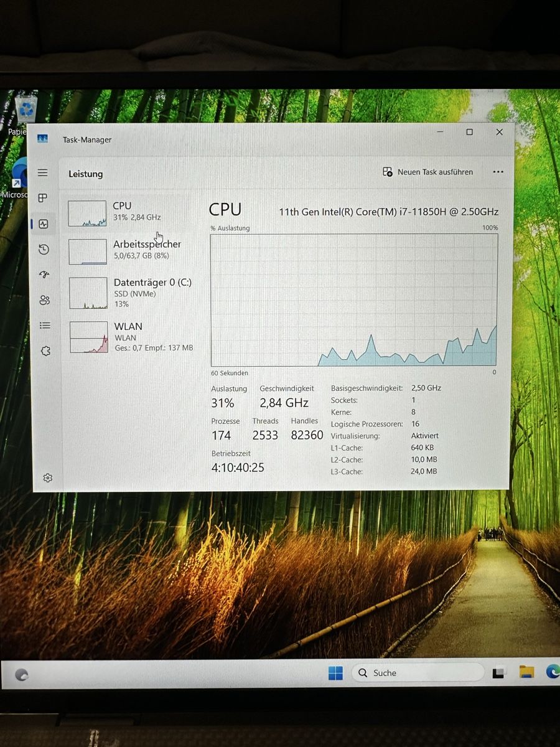Open the Task View icon on taskbar

[498, 673]
